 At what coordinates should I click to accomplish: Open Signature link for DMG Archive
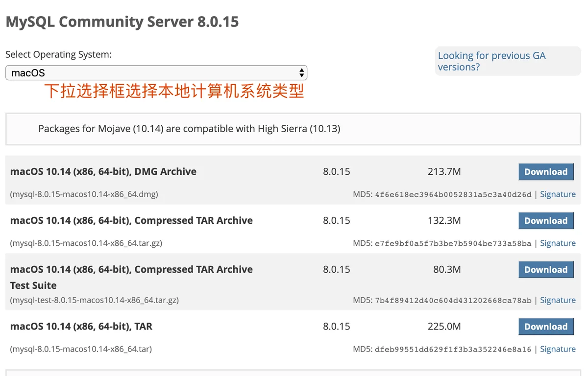(x=558, y=194)
